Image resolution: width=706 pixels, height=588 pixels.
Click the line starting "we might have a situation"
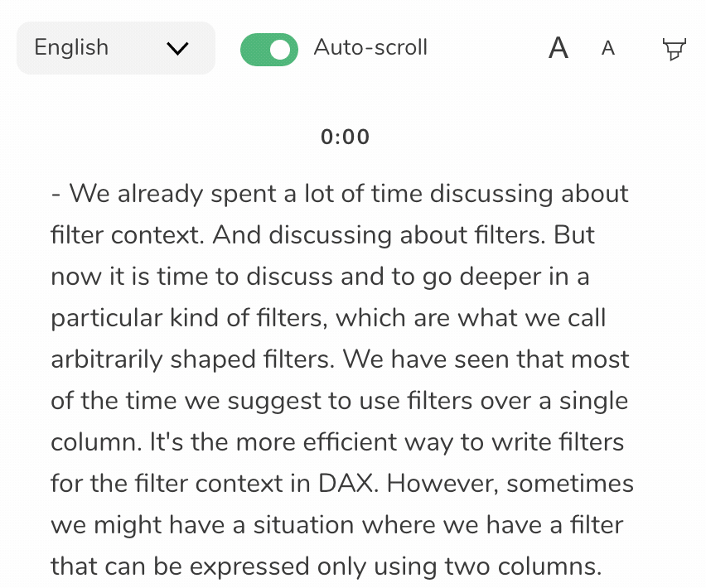click(x=336, y=525)
